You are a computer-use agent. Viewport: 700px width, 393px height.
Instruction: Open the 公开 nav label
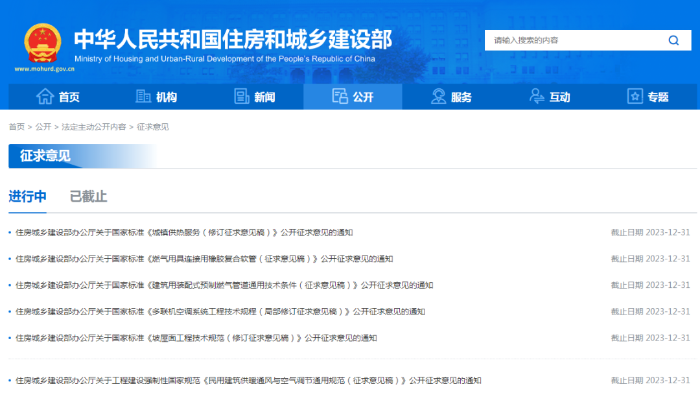(363, 97)
